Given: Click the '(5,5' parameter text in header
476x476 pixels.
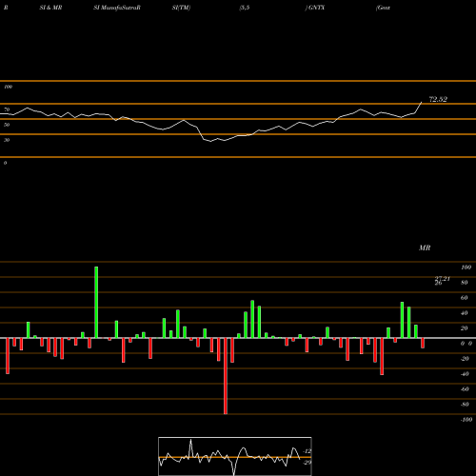Looking at the screenshot, I should point(245,8).
